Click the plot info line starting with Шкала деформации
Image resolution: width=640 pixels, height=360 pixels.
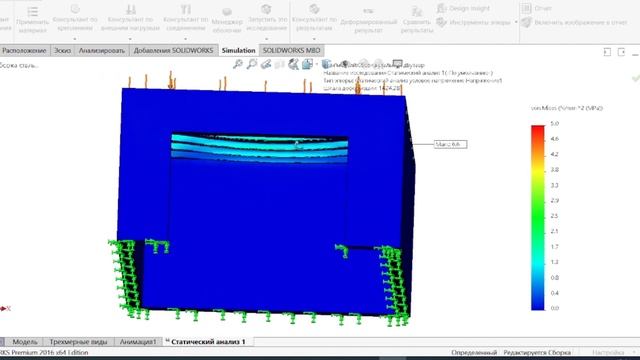click(x=361, y=88)
